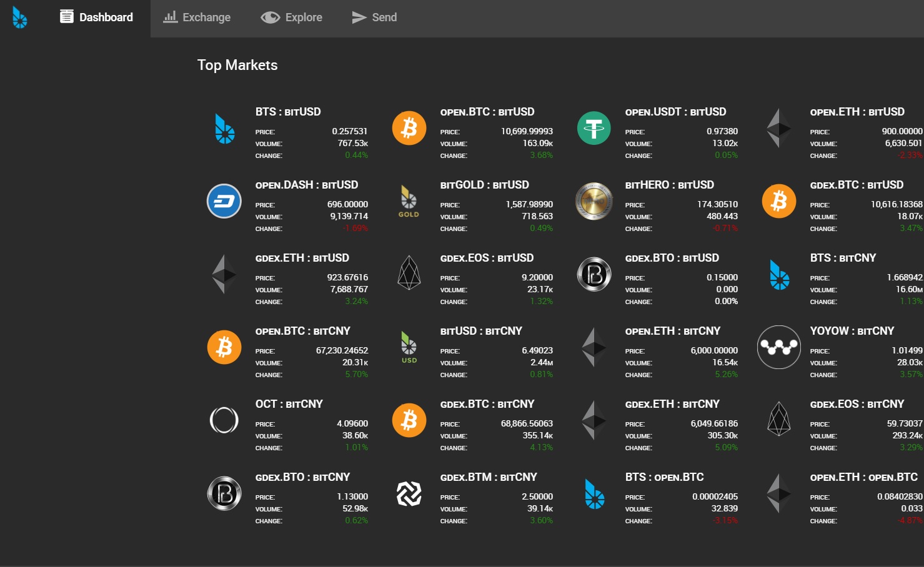Click the OCT ring icon
Viewport: 924px width, 567px height.
tap(224, 420)
